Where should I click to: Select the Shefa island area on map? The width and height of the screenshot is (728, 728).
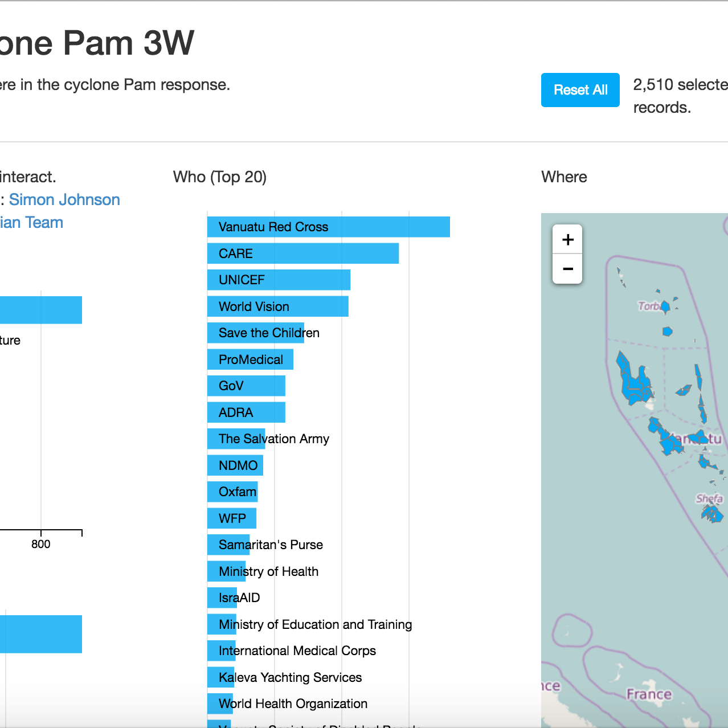click(x=713, y=514)
